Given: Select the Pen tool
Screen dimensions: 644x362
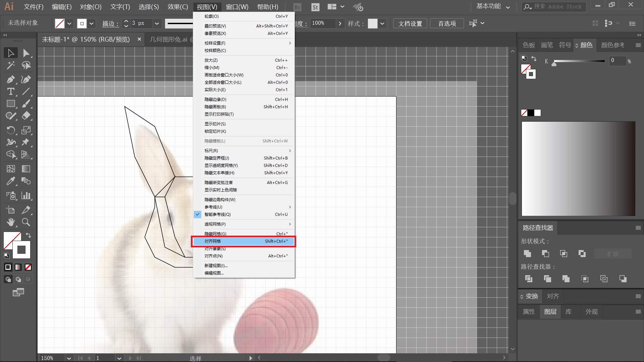Looking at the screenshot, I should [x=10, y=79].
